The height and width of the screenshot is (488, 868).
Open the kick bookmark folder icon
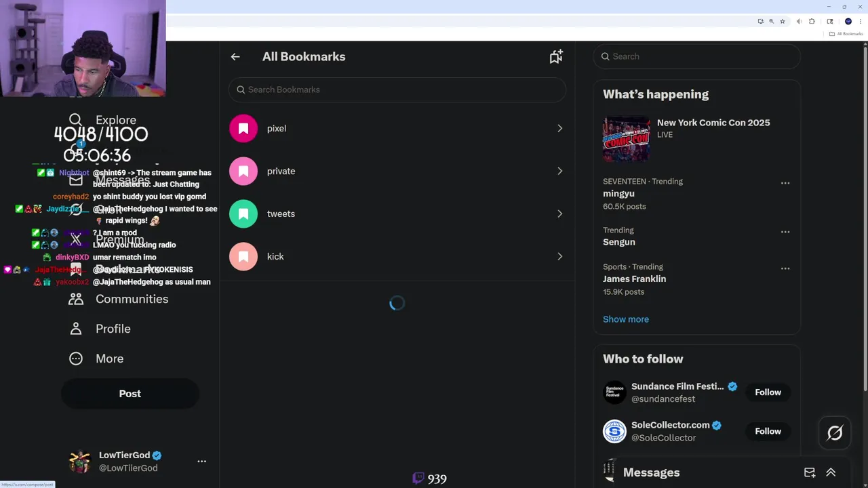243,256
